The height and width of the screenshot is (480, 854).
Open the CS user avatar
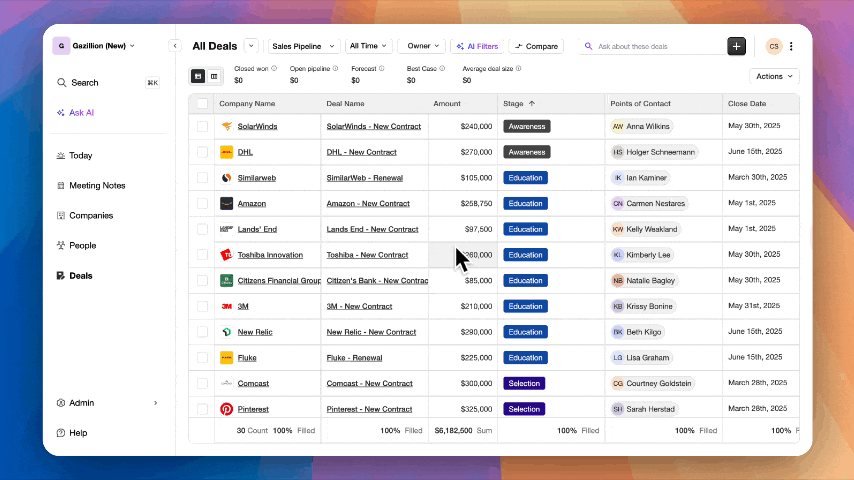(773, 46)
